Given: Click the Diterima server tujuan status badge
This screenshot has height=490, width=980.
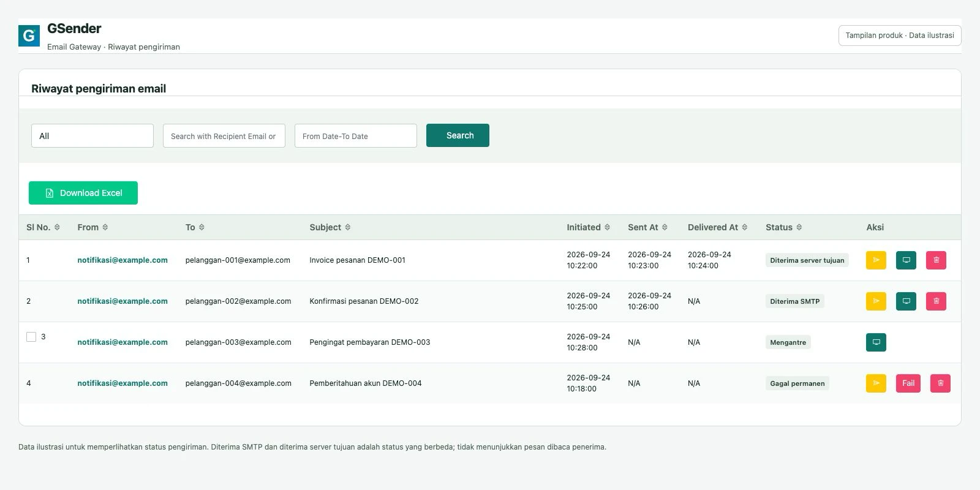Looking at the screenshot, I should [x=807, y=260].
